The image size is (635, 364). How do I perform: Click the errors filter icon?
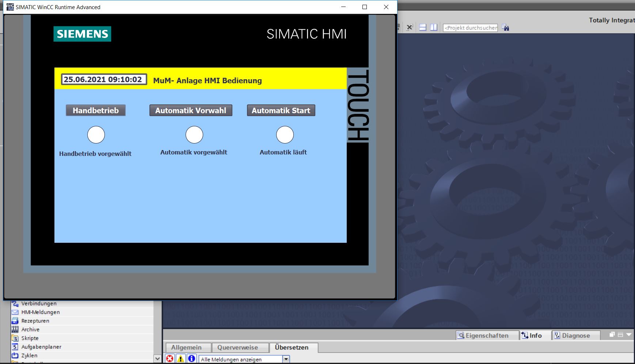(170, 359)
